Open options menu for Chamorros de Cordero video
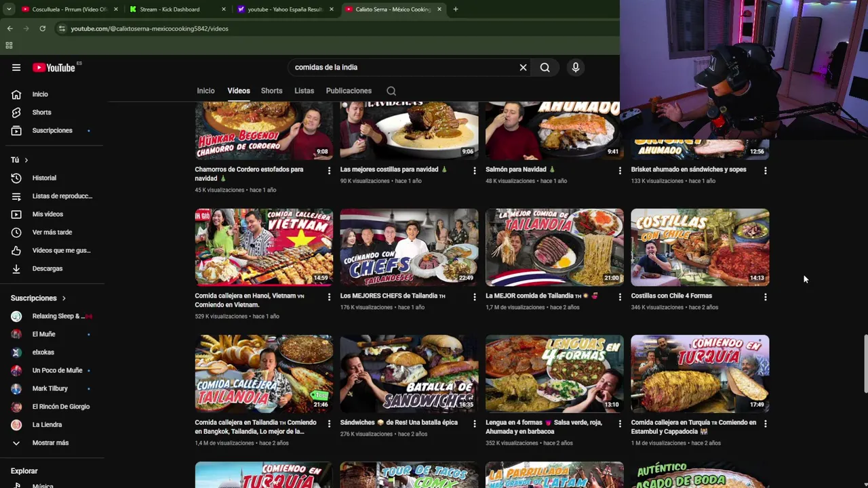This screenshot has width=868, height=488. 329,171
